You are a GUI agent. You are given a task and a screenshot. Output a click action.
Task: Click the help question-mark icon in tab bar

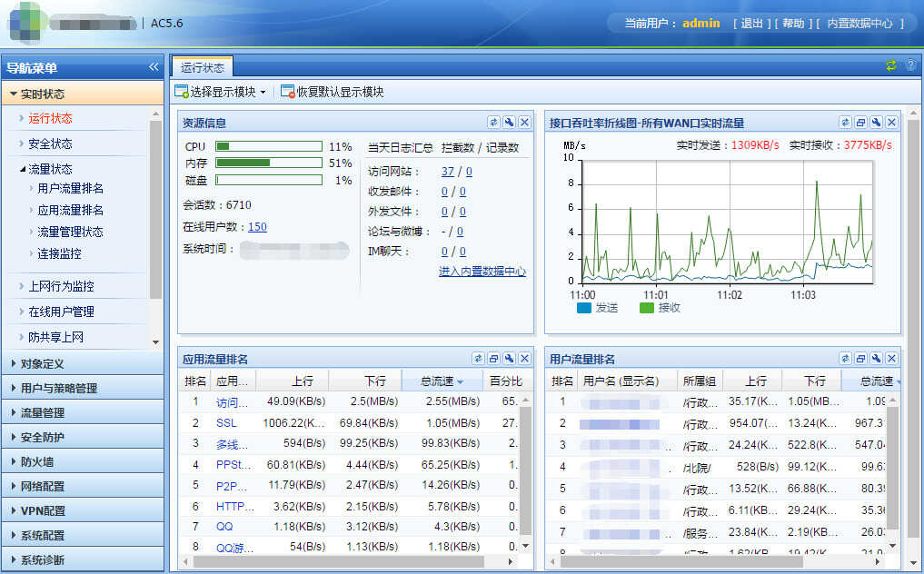point(911,65)
